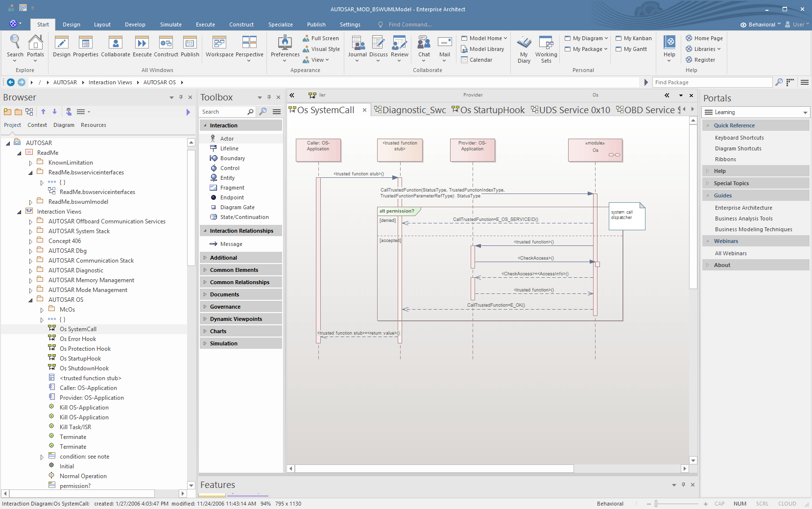This screenshot has width=812, height=509.
Task: Collapse the Interaction Views node
Action: click(x=19, y=212)
